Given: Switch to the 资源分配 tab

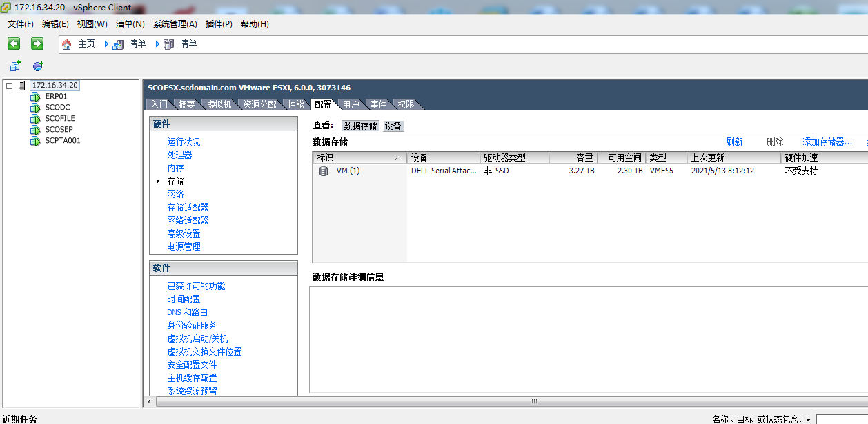Looking at the screenshot, I should [x=259, y=104].
